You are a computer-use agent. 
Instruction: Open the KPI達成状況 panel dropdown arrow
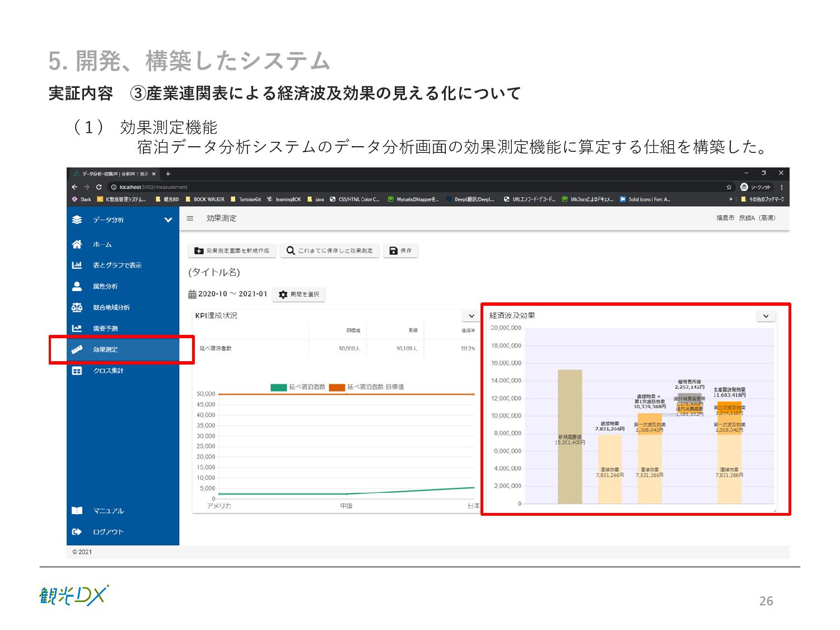pyautogui.click(x=471, y=316)
